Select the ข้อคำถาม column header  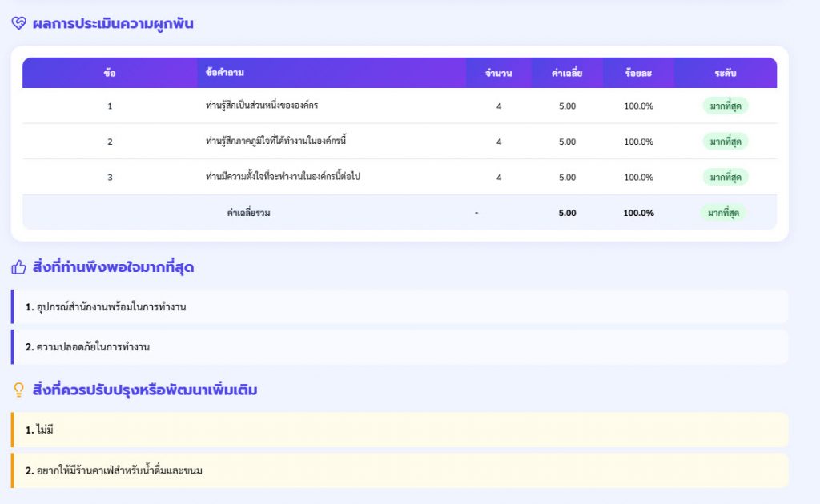point(225,74)
